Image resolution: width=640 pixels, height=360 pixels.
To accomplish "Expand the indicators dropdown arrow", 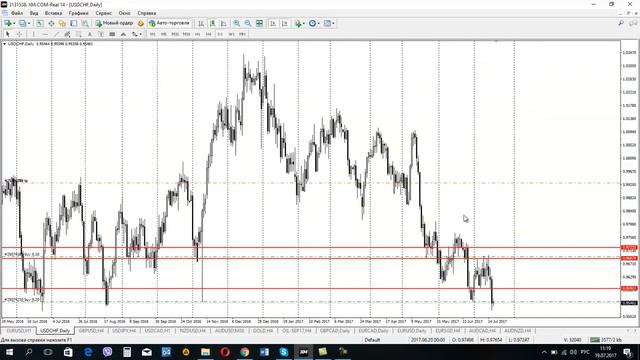I will 304,23.
